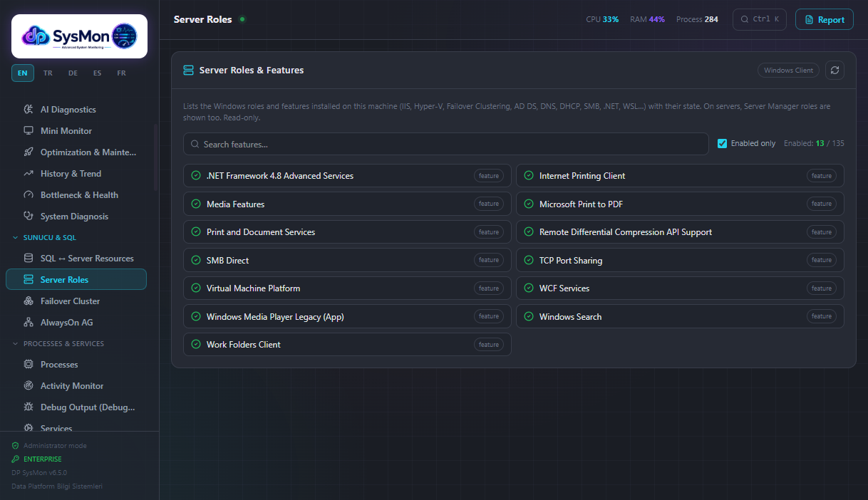Click the Windows Client badge
868x500 pixels.
pos(788,71)
